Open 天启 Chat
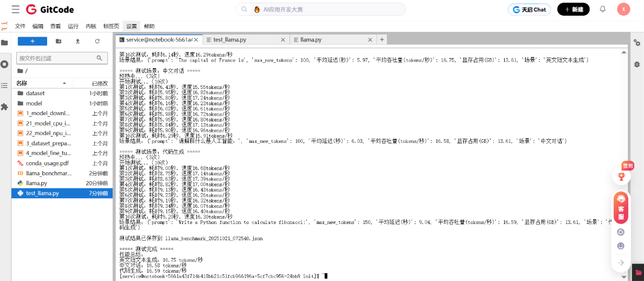The image size is (644, 281). tap(529, 9)
